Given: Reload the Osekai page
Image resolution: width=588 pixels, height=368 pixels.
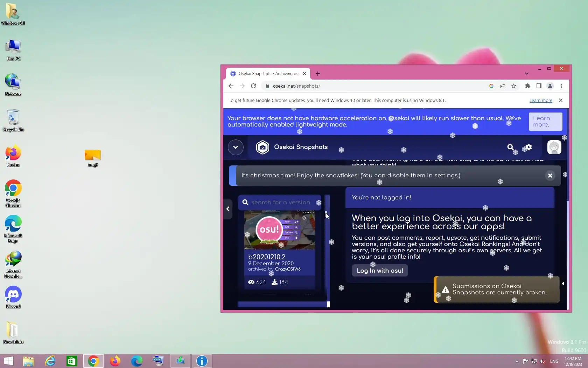Looking at the screenshot, I should [x=253, y=86].
